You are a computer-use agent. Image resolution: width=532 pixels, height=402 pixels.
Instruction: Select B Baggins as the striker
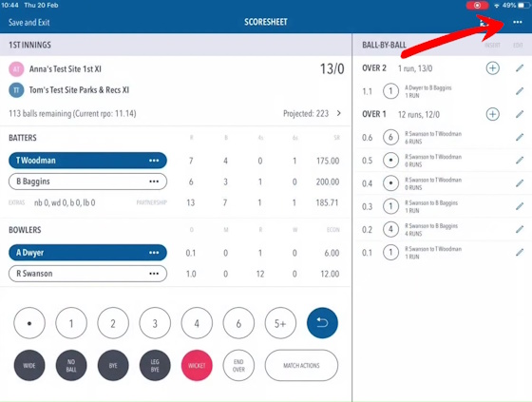coord(87,182)
